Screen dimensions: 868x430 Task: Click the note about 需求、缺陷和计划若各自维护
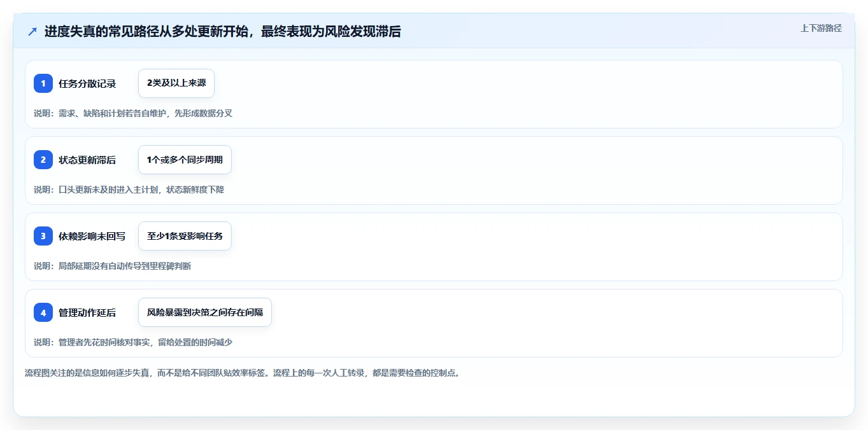point(133,113)
